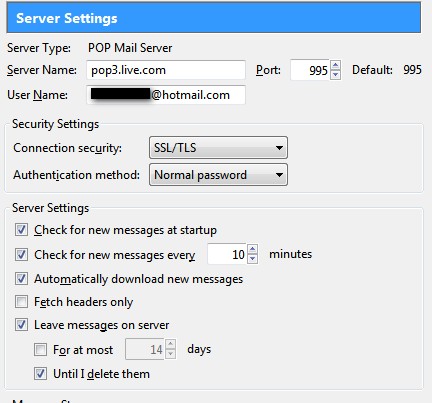This screenshot has width=432, height=403.
Task: Click the Server Settings blue header
Action: (214, 18)
